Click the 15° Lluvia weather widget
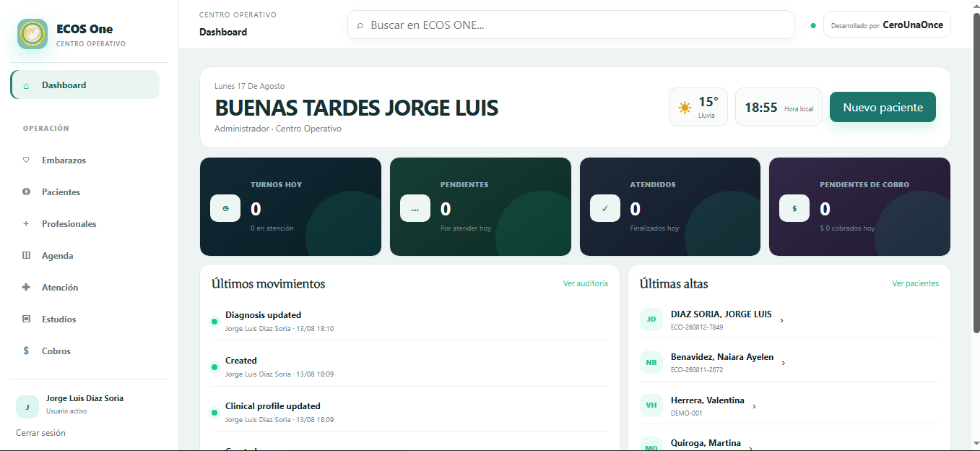The width and height of the screenshot is (980, 451). [699, 107]
